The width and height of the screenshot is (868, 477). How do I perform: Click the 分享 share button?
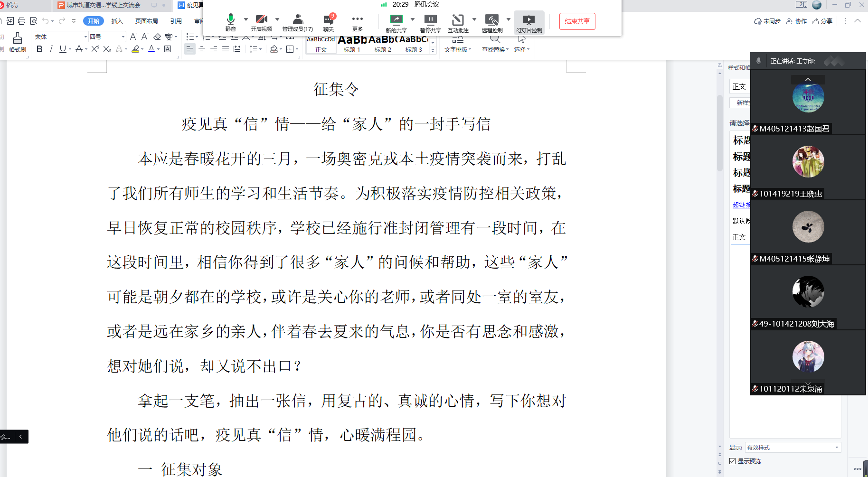click(822, 21)
